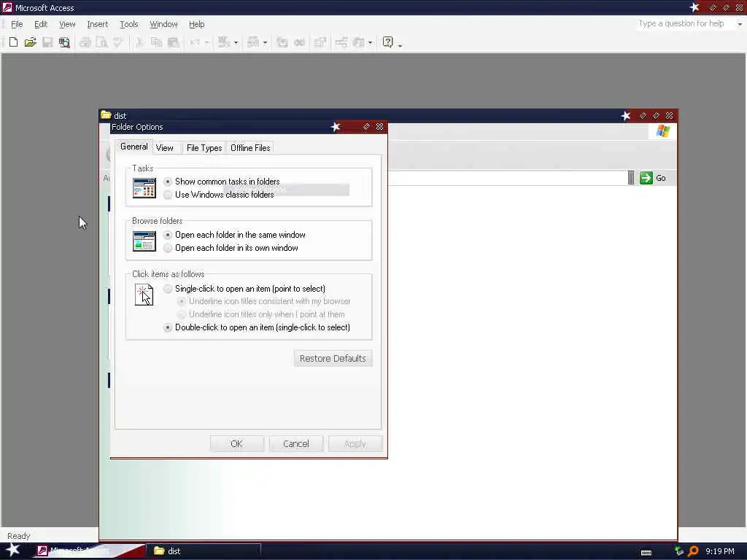
Task: Switch to the General tab
Action: [134, 147]
